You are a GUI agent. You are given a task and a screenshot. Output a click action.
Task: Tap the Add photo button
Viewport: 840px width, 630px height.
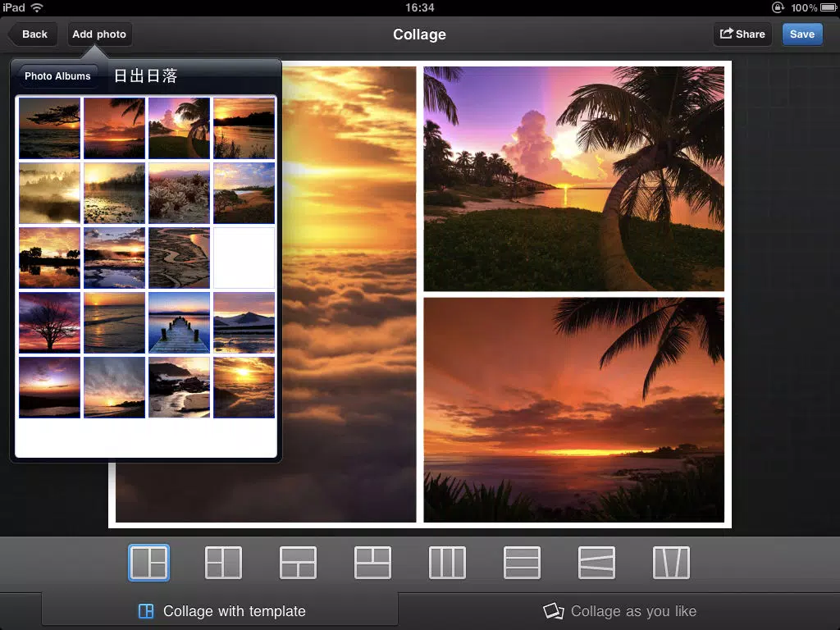tap(99, 34)
